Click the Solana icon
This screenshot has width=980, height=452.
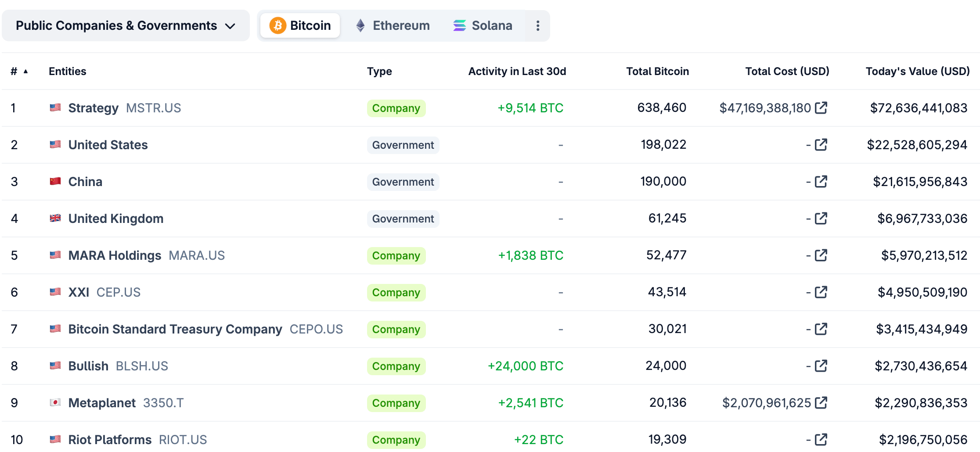coord(459,25)
